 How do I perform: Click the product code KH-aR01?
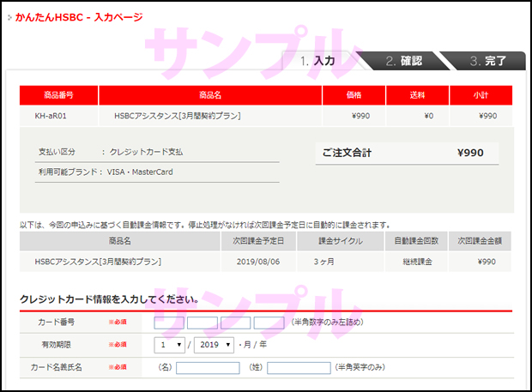point(51,116)
